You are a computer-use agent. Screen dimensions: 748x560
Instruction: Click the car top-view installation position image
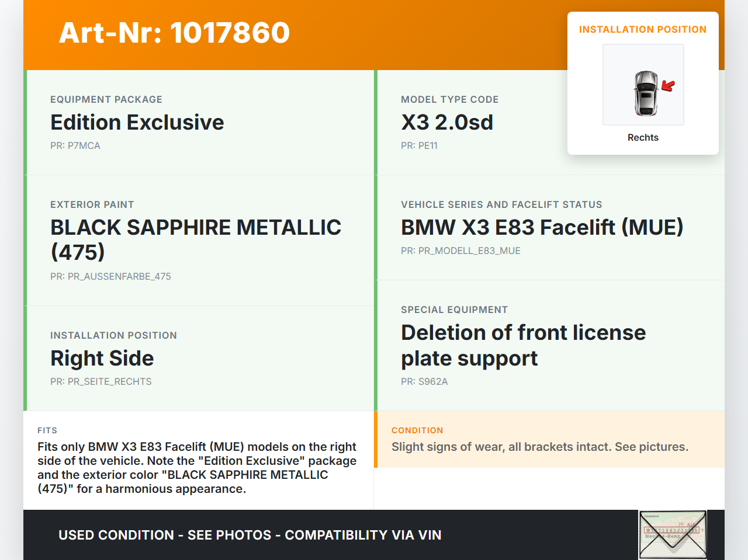click(645, 92)
